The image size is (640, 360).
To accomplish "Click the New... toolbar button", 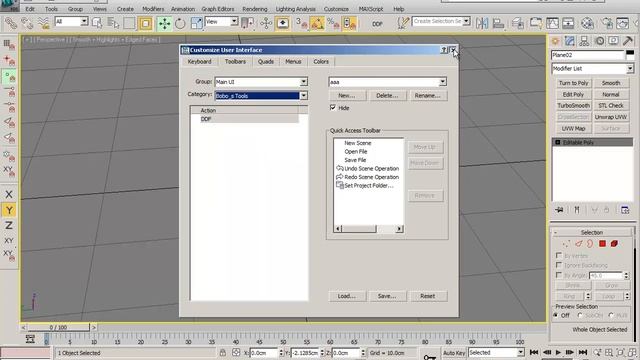I will [347, 96].
